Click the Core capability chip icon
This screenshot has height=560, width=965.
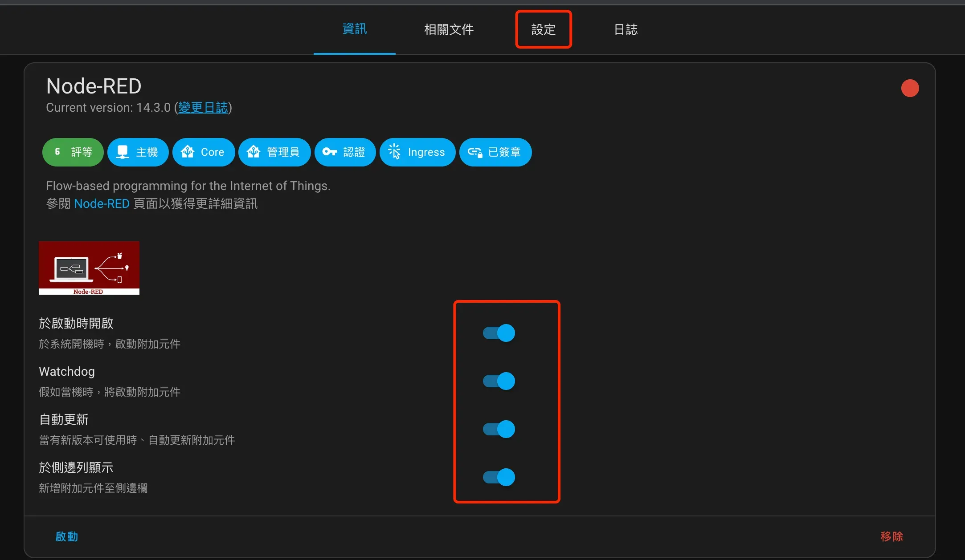point(188,152)
